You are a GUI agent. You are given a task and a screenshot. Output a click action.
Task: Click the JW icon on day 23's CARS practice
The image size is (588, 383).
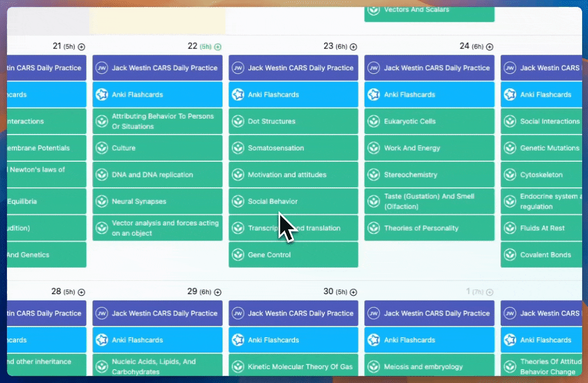tap(238, 68)
